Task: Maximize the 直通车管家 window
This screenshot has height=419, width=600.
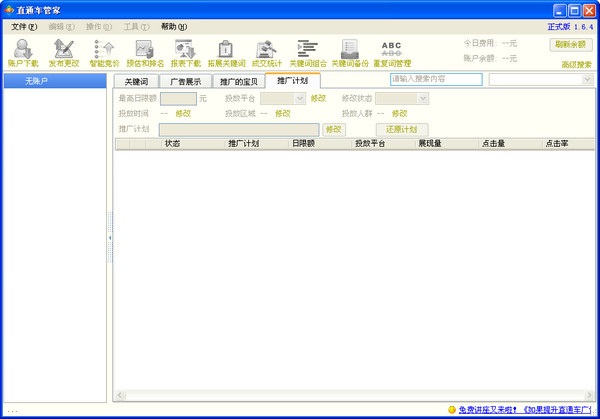Action: tap(574, 10)
